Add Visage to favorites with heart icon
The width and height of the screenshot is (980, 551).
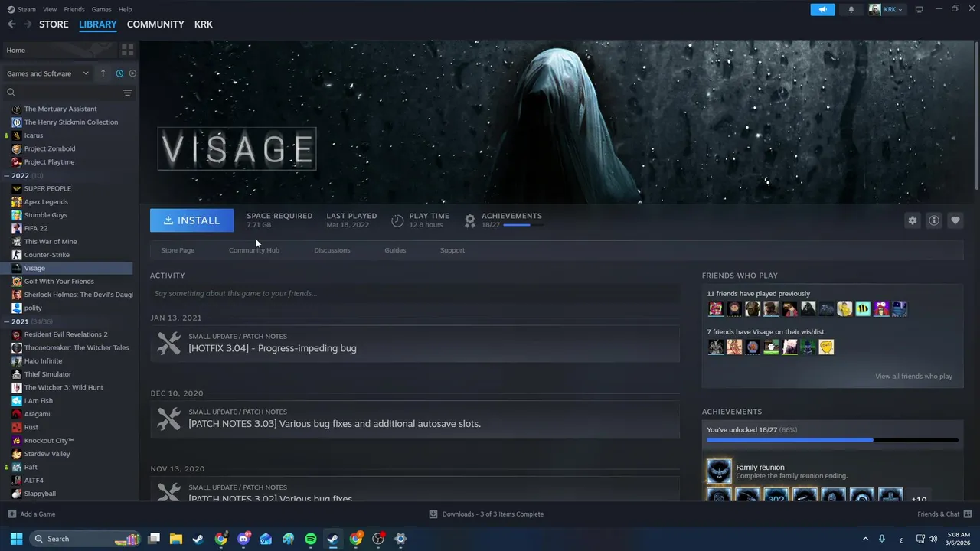955,220
